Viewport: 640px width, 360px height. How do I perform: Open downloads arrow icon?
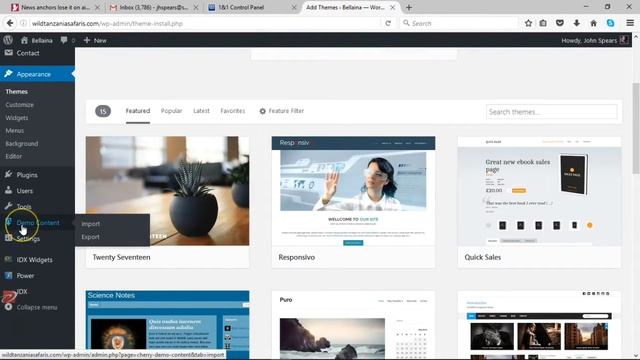[x=576, y=23]
